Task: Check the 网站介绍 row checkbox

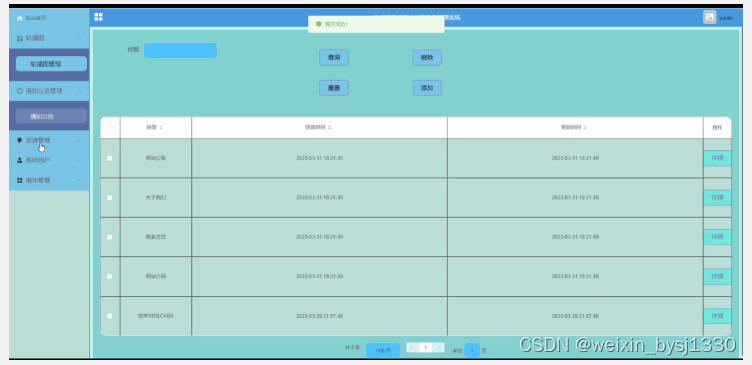Action: [x=109, y=276]
